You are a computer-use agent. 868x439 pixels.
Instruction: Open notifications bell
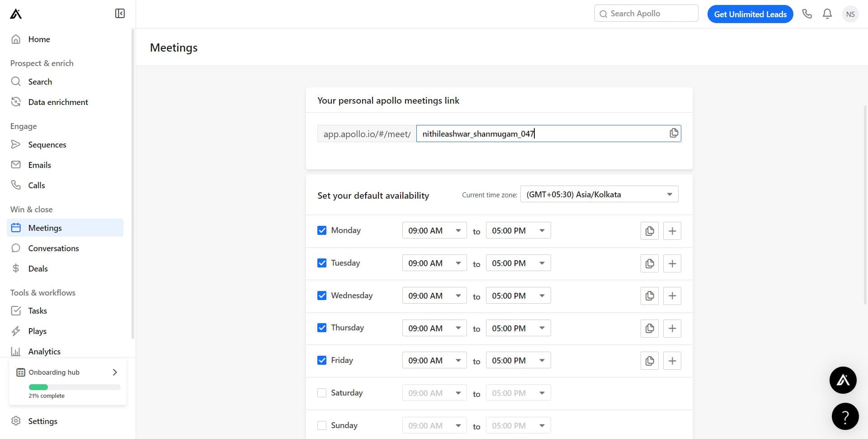coord(827,14)
